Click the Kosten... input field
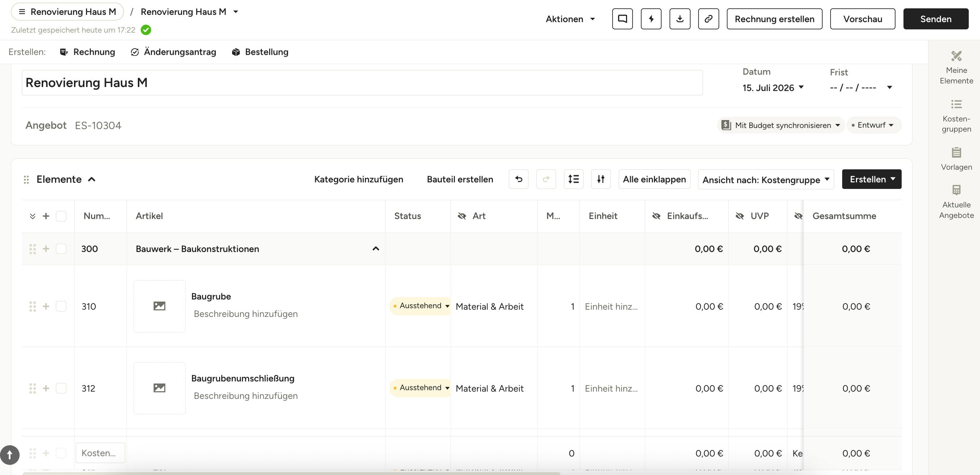This screenshot has height=475, width=980. pyautogui.click(x=100, y=453)
